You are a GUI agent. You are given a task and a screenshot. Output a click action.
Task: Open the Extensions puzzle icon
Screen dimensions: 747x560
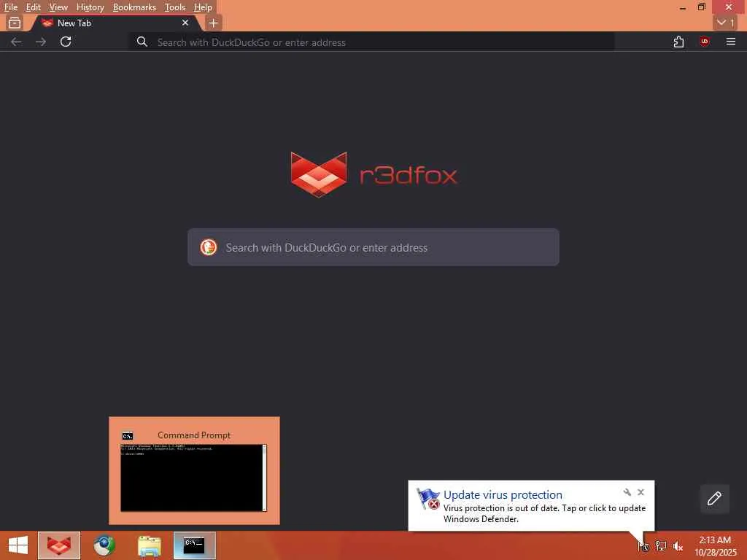coord(679,42)
